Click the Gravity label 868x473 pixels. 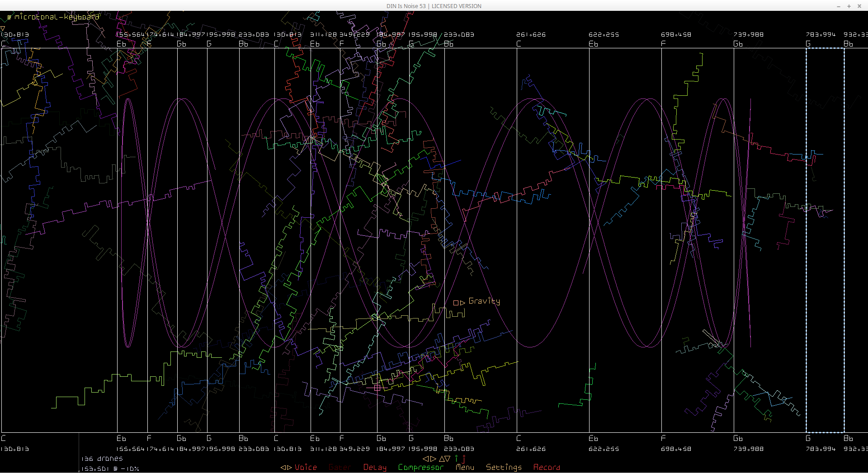coord(484,301)
